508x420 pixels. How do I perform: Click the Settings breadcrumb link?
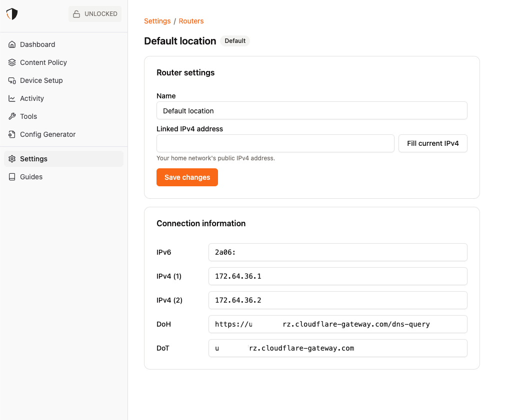pyautogui.click(x=157, y=21)
